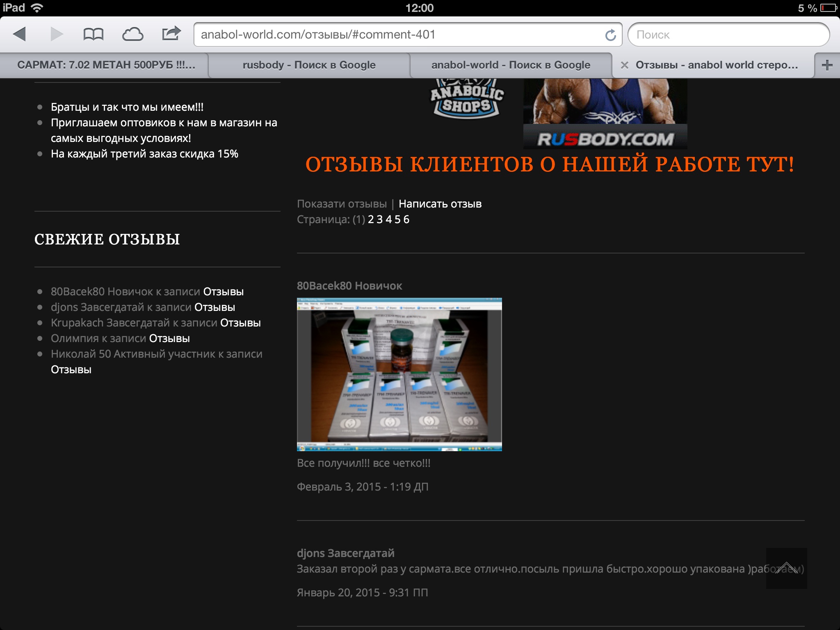Viewport: 840px width, 630px height.
Task: Open Отзывы link beside 80Bacek80 Новичок
Action: [224, 292]
